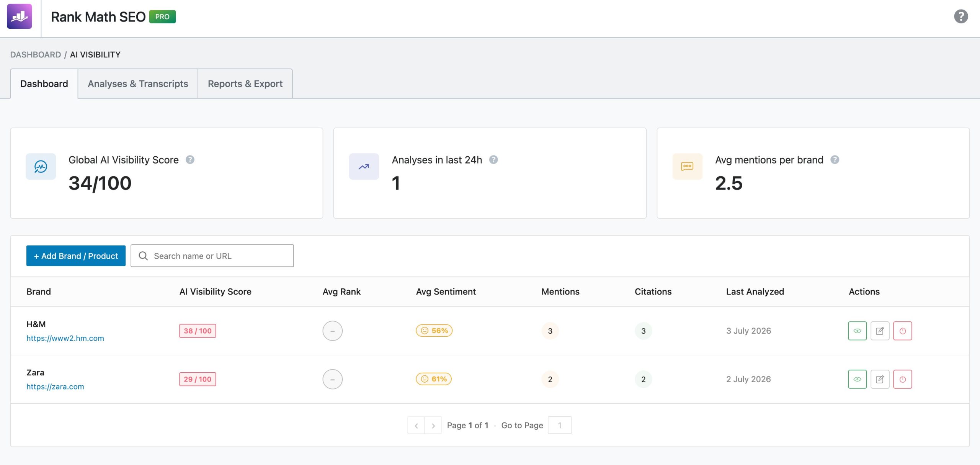
Task: Open the help question mark icon
Action: pyautogui.click(x=961, y=16)
